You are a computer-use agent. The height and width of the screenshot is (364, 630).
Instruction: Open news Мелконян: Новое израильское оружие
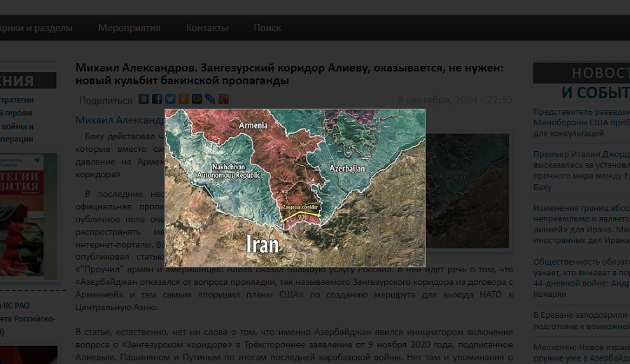click(x=582, y=352)
